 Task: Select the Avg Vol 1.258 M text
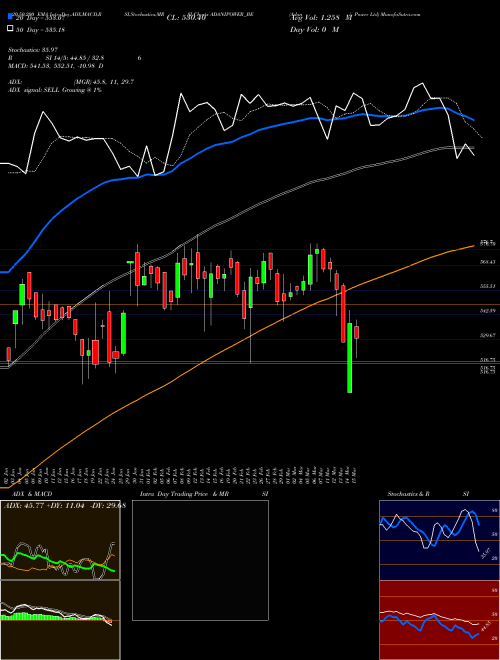click(x=321, y=18)
